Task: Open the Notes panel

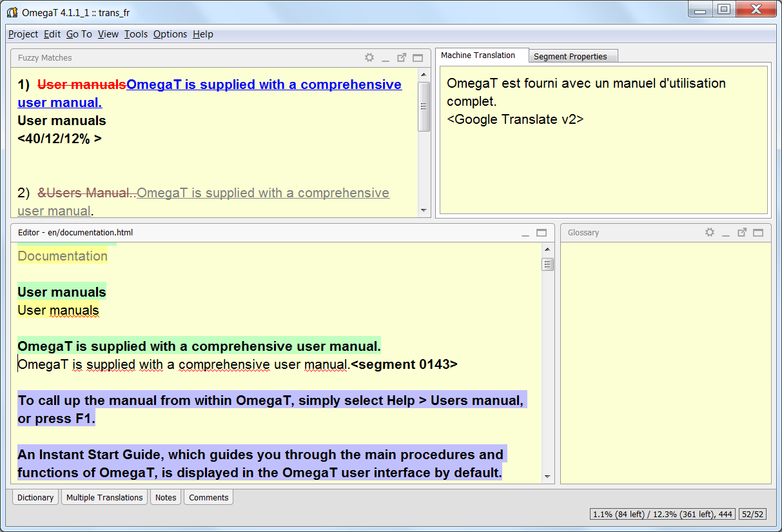Action: click(165, 497)
